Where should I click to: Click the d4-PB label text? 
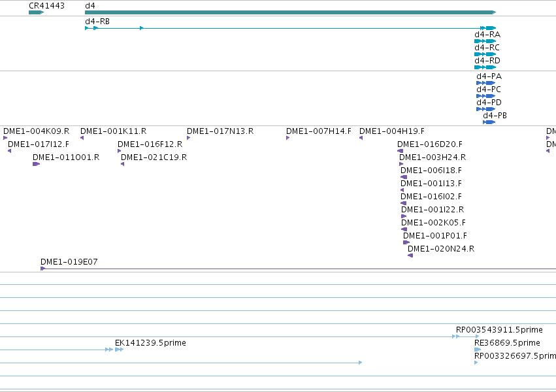pos(495,116)
